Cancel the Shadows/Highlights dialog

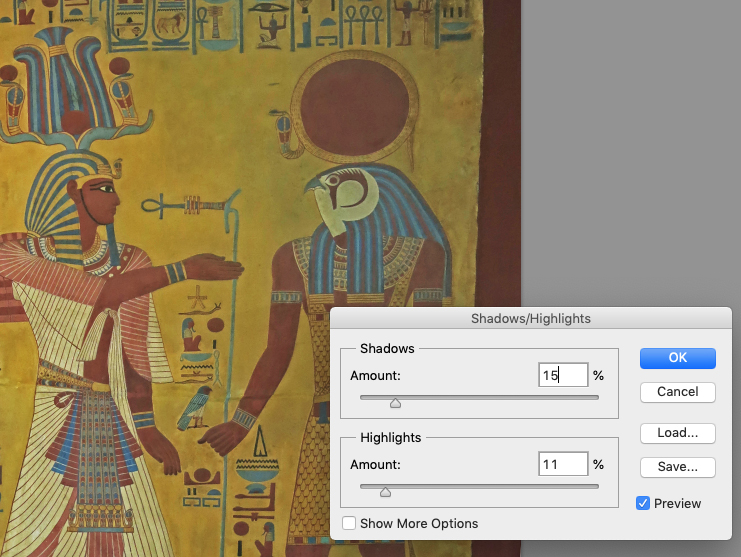click(678, 392)
